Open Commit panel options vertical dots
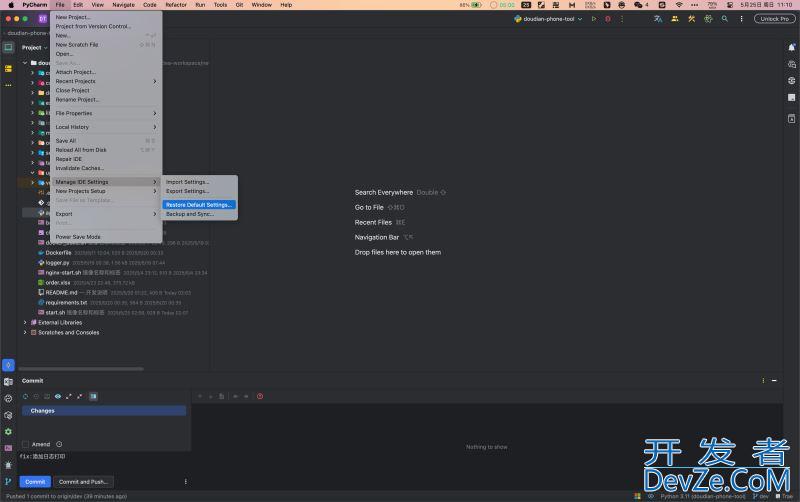The height and width of the screenshot is (502, 800). pos(763,381)
